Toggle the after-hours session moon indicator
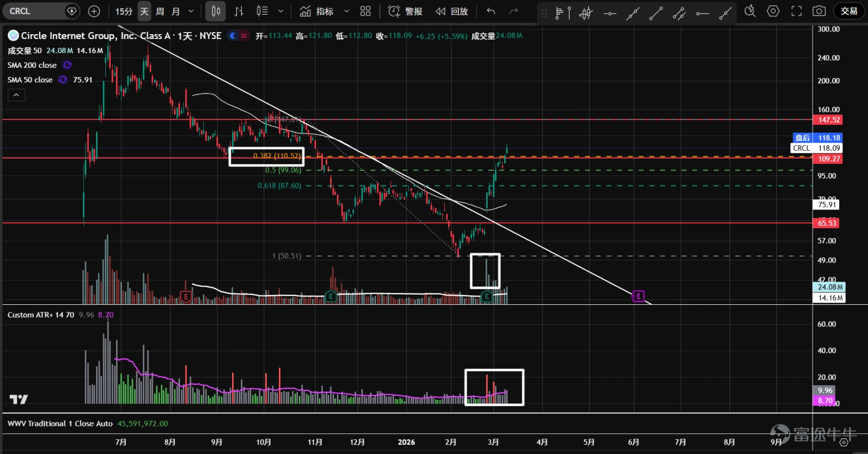The image size is (868, 454). click(233, 36)
